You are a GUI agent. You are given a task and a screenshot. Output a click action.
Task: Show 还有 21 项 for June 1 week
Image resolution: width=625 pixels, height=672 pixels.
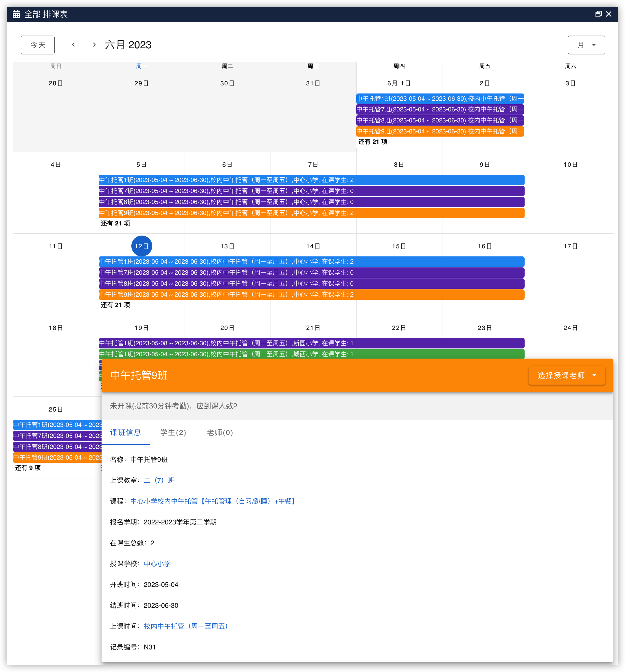tap(373, 142)
